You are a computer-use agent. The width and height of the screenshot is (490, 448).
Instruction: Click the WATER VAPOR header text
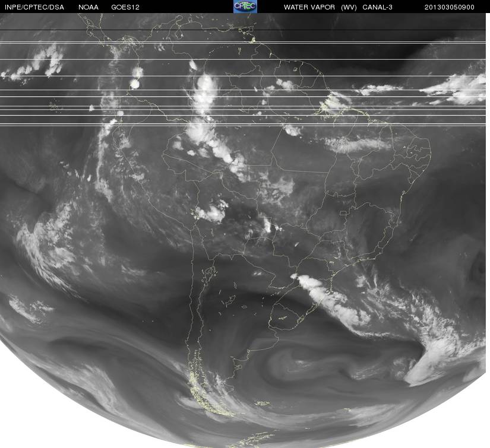(309, 7)
